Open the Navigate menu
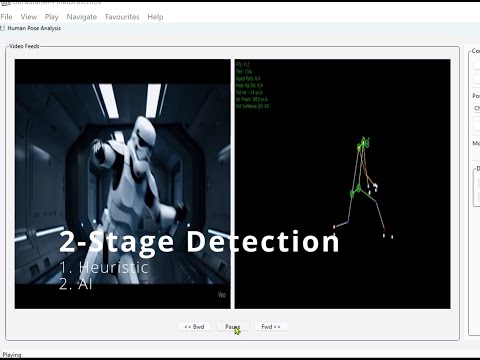This screenshot has height=360, width=480. [x=81, y=17]
